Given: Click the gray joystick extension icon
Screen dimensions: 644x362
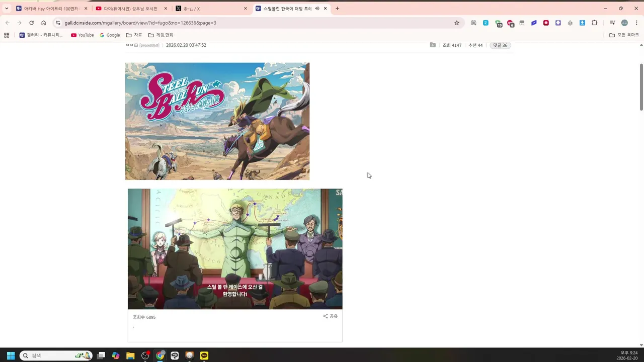Looking at the screenshot, I should point(570,23).
